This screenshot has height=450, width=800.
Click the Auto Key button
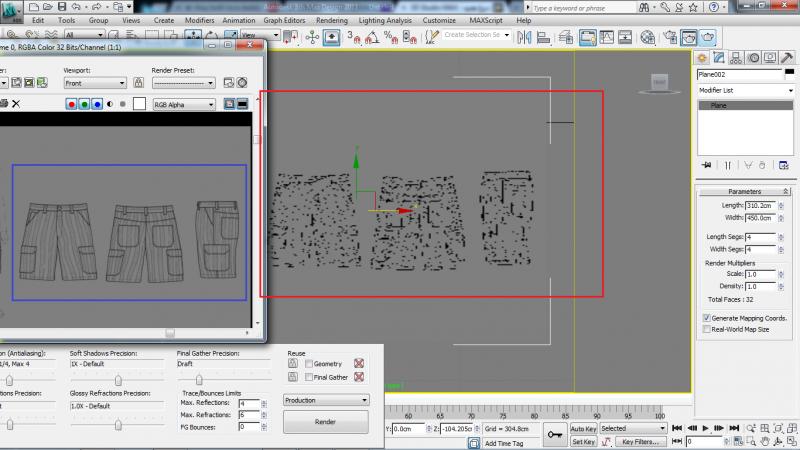coord(583,428)
